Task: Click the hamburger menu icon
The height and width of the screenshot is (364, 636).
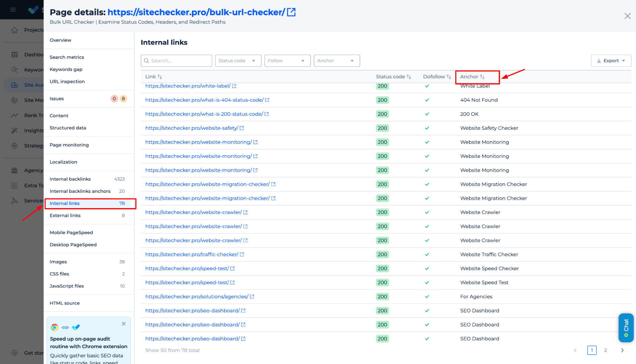Action: (13, 10)
